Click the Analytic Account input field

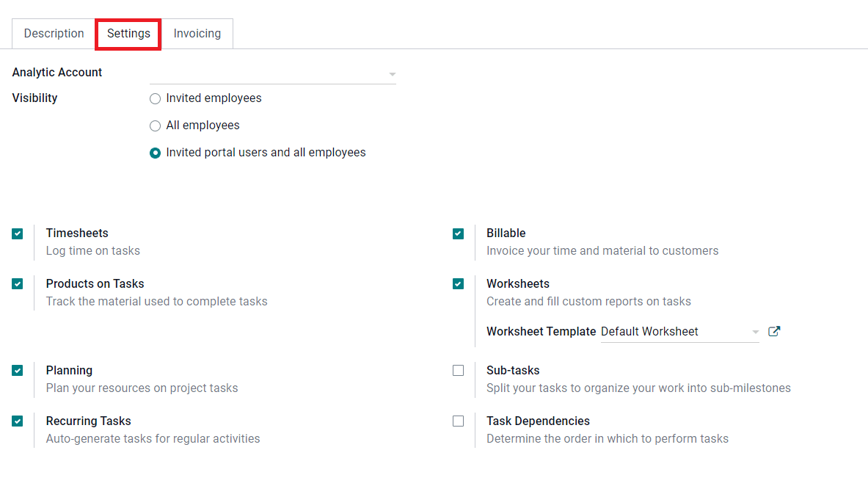[271, 73]
